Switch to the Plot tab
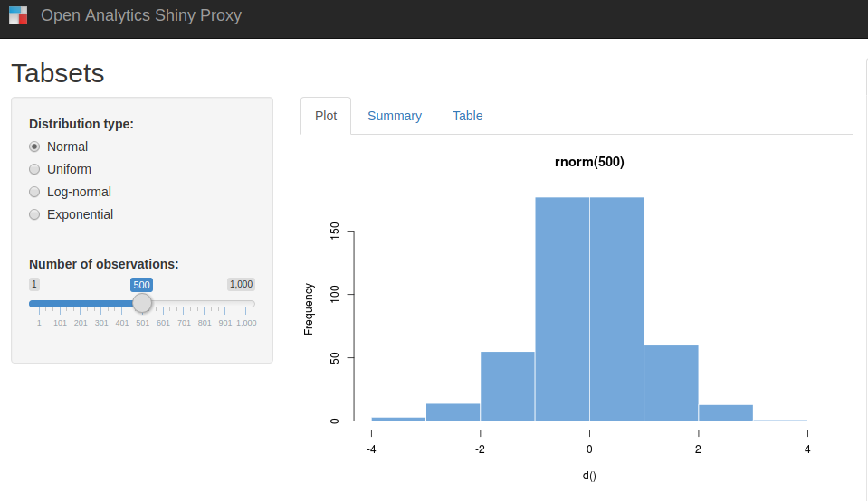The image size is (868, 501). 326,116
